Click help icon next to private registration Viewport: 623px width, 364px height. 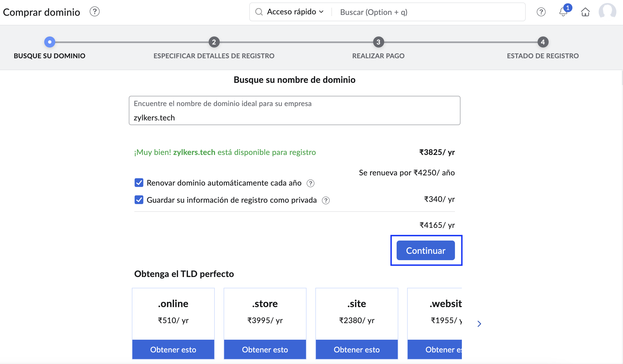[326, 201]
